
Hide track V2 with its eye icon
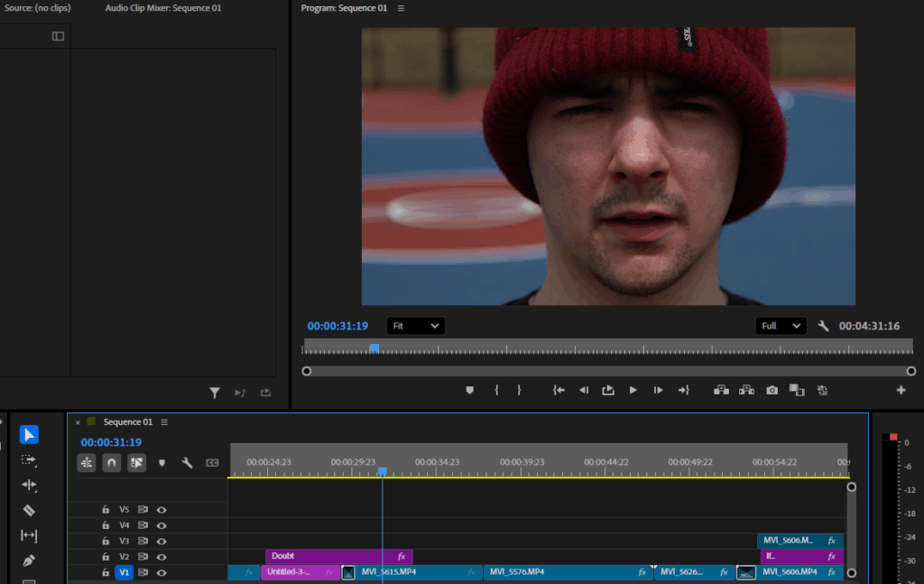pos(162,557)
